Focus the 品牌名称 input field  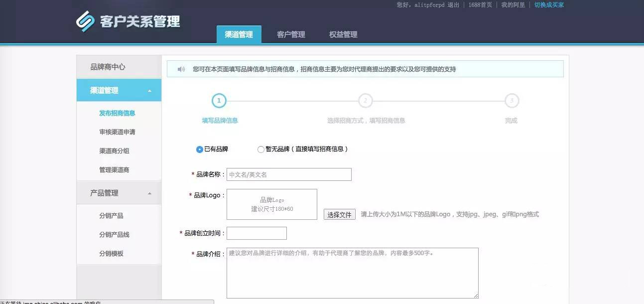coord(289,174)
